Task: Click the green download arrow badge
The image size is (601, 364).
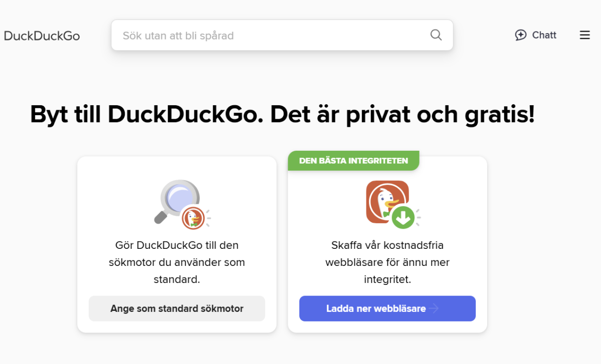Action: 403,217
